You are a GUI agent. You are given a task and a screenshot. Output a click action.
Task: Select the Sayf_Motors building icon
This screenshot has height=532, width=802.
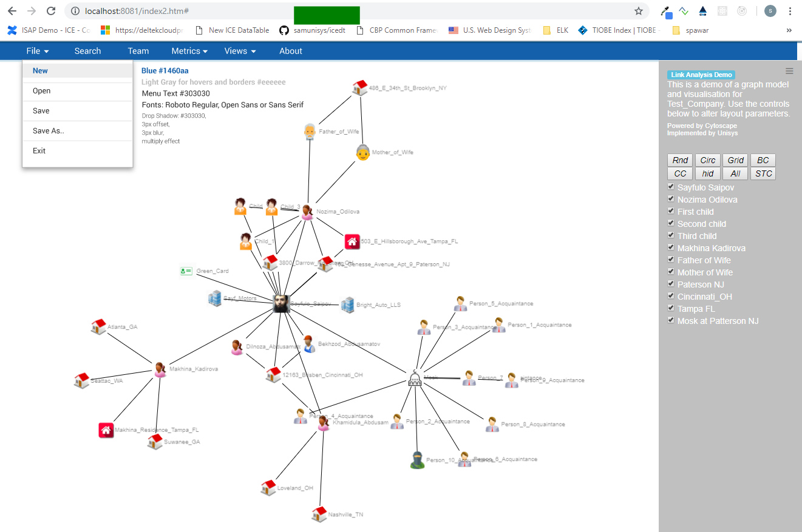(x=215, y=298)
